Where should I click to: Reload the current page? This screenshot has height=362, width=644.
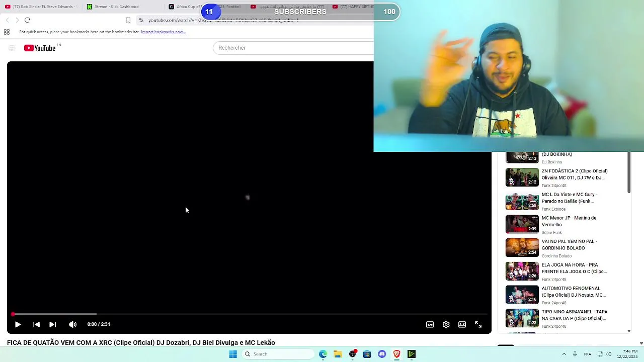point(27,20)
